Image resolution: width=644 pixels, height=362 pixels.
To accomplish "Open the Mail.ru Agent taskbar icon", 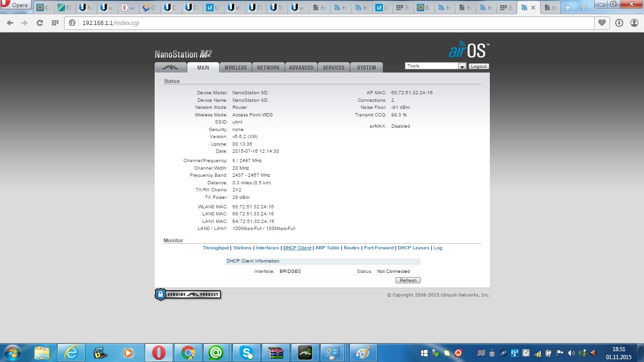I will (x=216, y=353).
